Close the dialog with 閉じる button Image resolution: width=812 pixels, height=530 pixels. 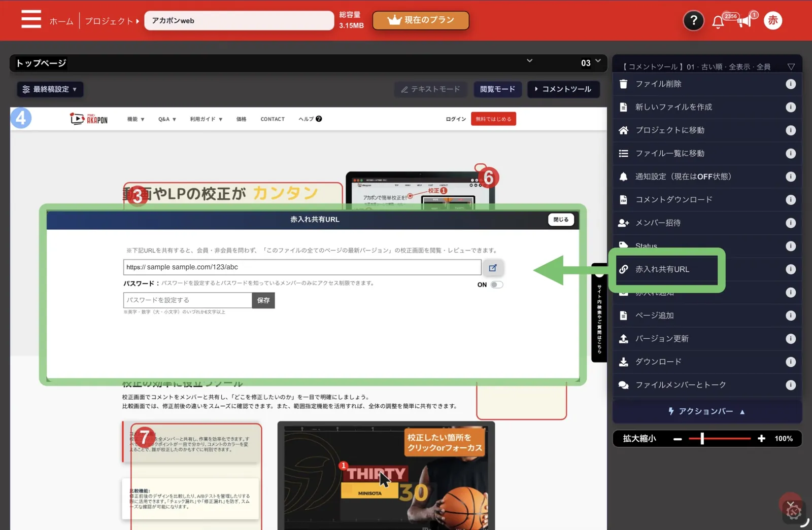tap(561, 220)
